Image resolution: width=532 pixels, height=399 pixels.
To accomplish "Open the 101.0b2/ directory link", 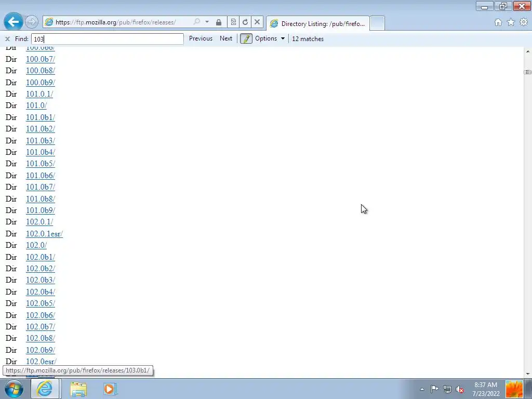I will click(x=41, y=129).
